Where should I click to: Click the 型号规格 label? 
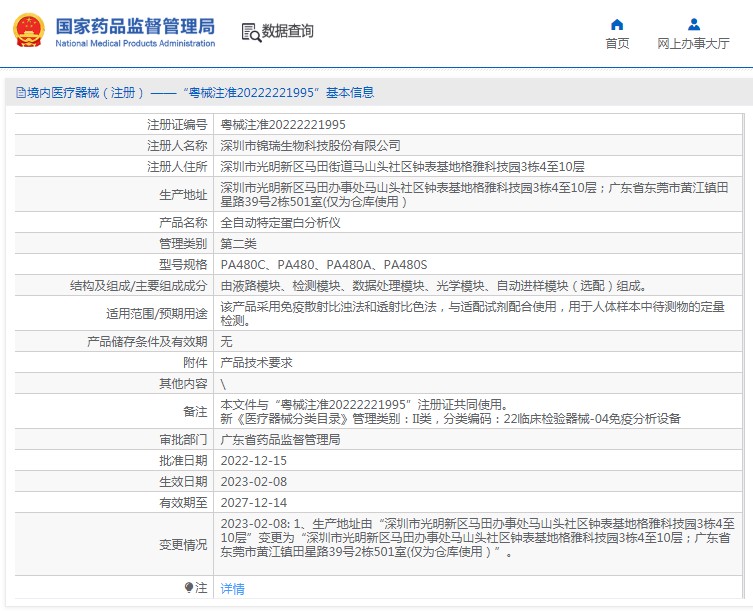(x=183, y=265)
